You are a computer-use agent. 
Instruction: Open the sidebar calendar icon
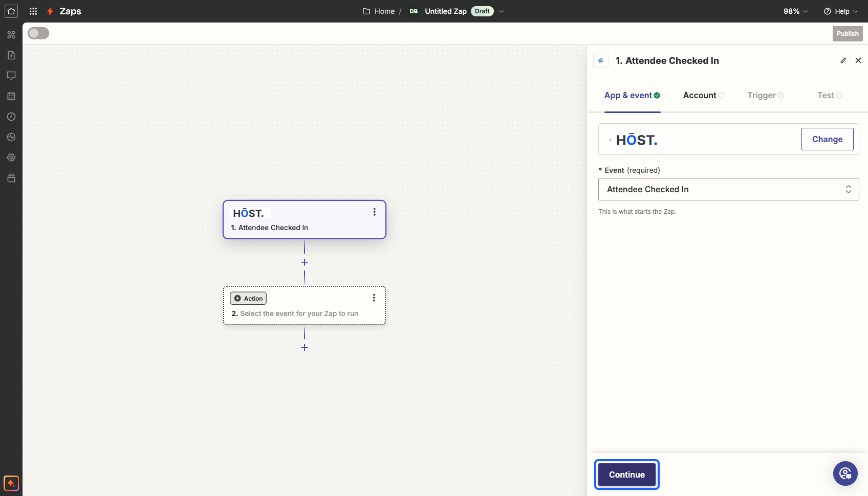11,96
